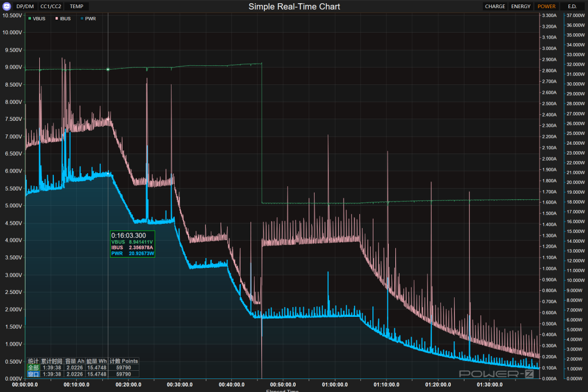588x392 pixels.
Task: Toggle VBUS series in legend
Action: 39,19
